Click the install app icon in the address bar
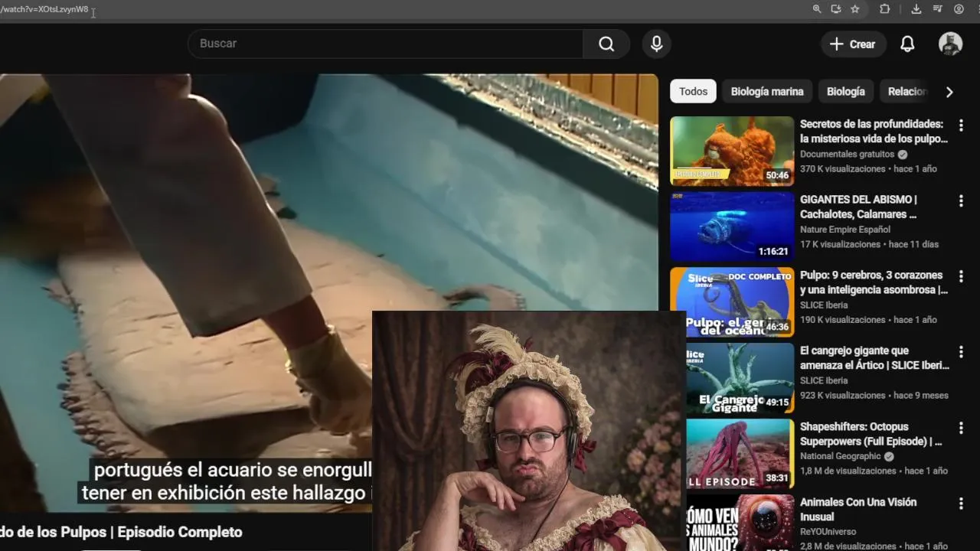This screenshot has width=980, height=551. 836,9
